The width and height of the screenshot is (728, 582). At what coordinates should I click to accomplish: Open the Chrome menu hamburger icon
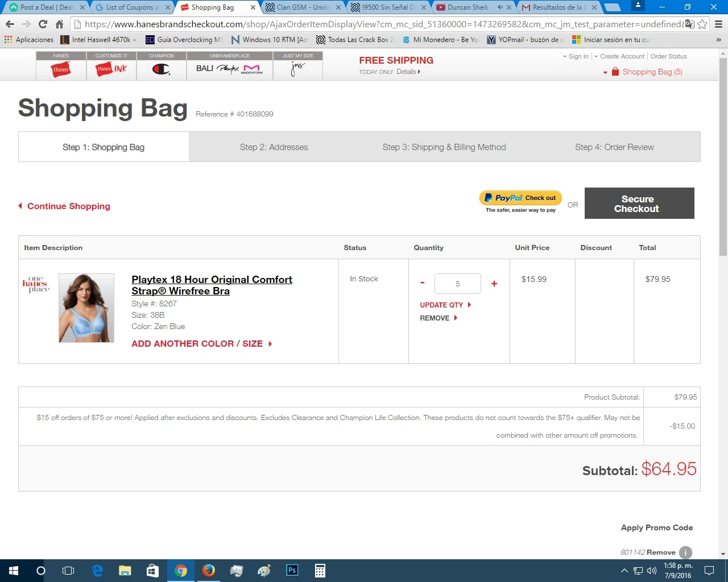(x=718, y=24)
